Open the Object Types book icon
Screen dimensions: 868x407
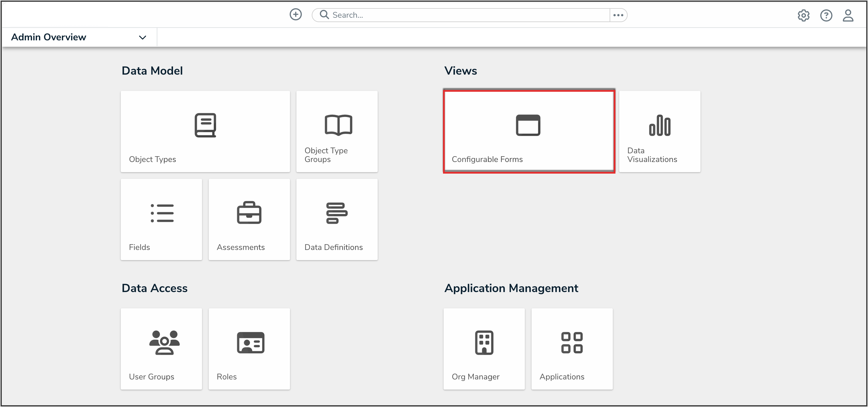click(205, 125)
